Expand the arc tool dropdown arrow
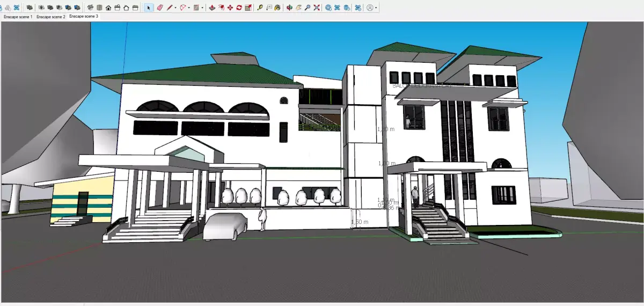The width and height of the screenshot is (644, 306). [189, 8]
